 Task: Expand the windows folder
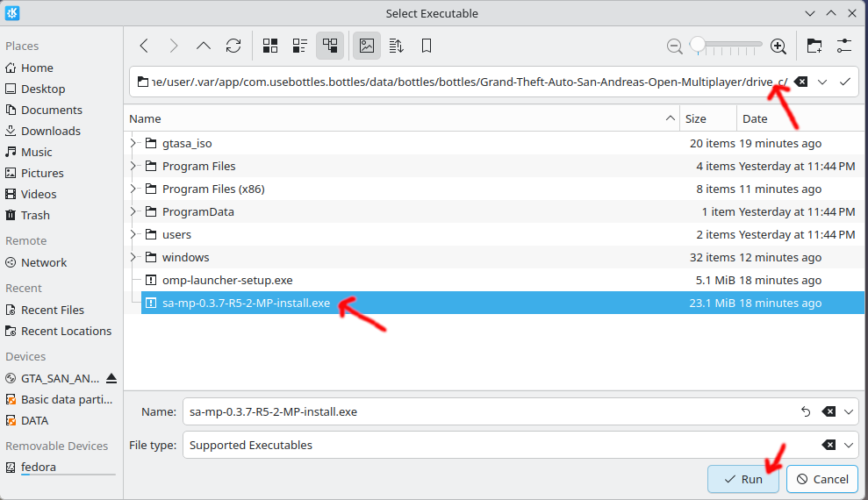click(x=133, y=257)
